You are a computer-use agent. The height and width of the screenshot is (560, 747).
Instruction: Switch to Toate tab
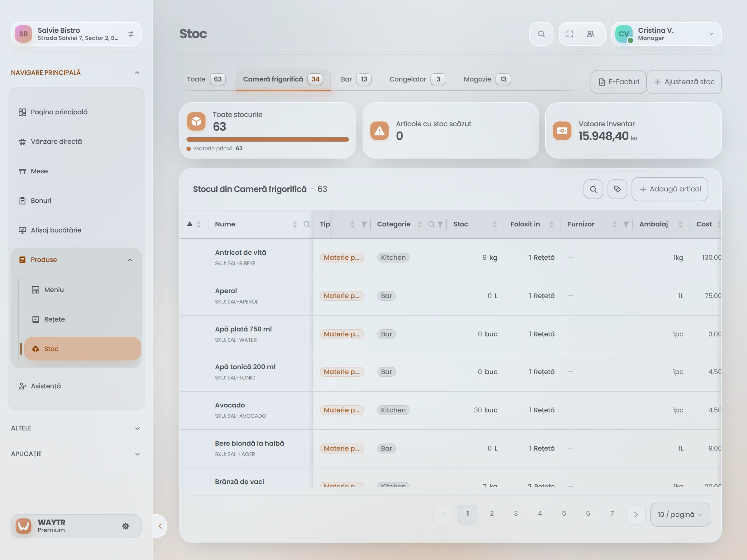point(206,79)
